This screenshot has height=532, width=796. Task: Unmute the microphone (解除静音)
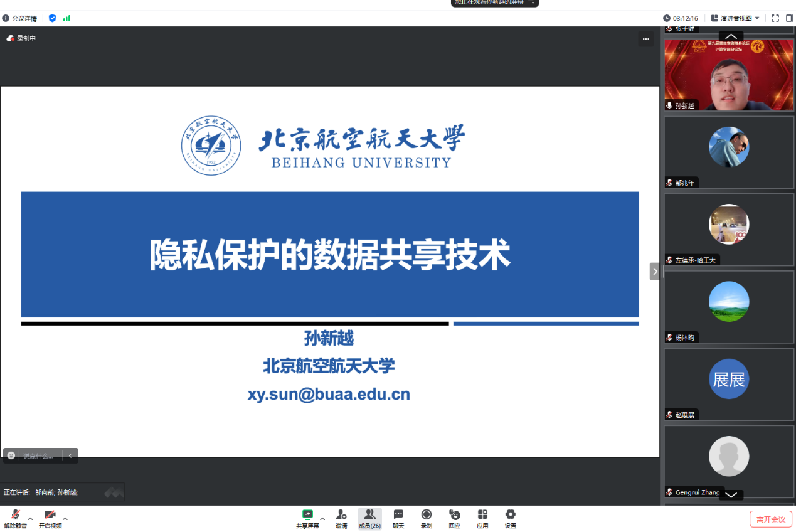click(x=15, y=517)
